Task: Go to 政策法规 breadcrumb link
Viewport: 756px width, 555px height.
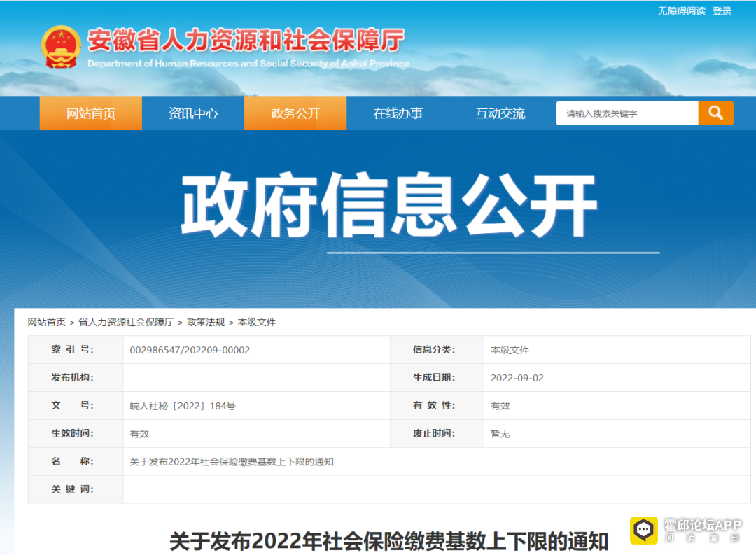Action: (205, 322)
